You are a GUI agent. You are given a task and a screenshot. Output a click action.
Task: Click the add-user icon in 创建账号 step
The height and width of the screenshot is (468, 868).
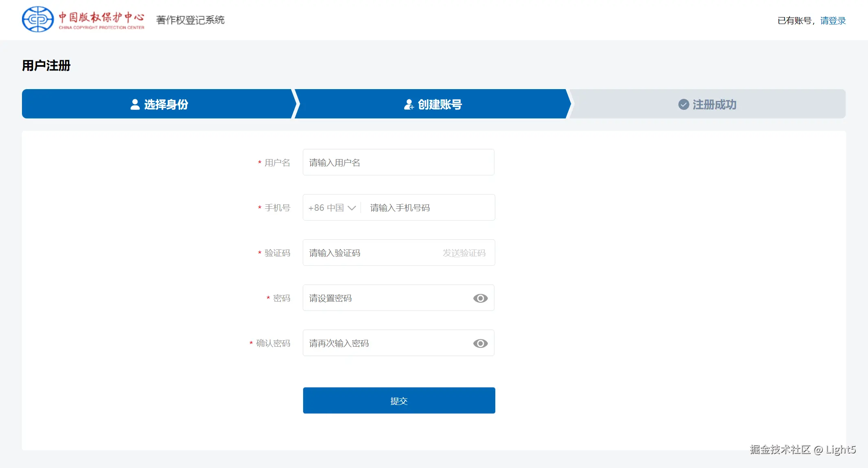pyautogui.click(x=409, y=105)
